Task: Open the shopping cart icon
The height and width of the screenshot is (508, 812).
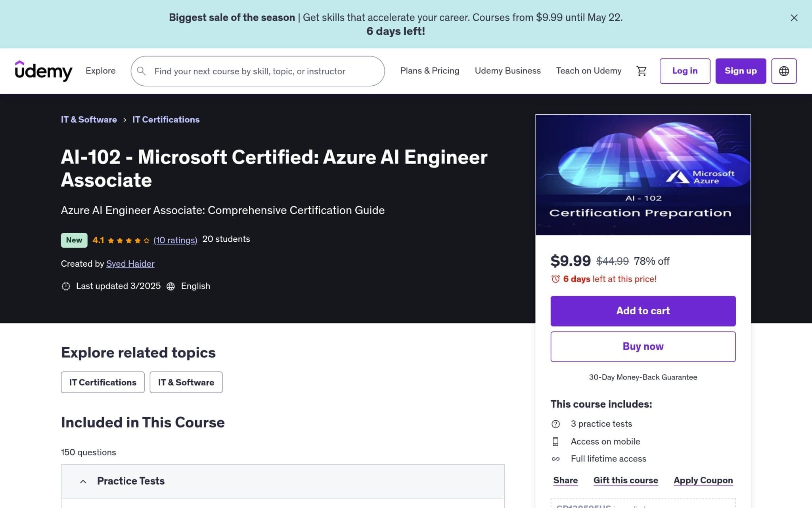Action: pyautogui.click(x=642, y=71)
